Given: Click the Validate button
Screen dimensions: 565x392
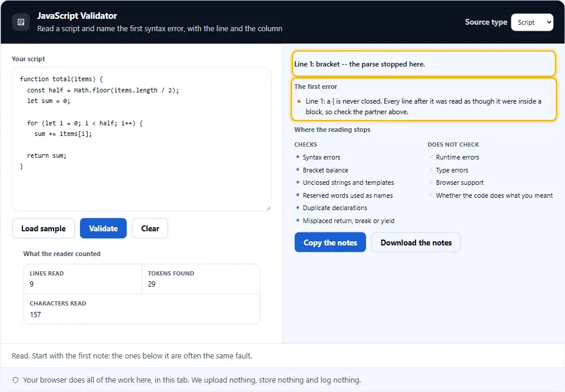Looking at the screenshot, I should 104,228.
